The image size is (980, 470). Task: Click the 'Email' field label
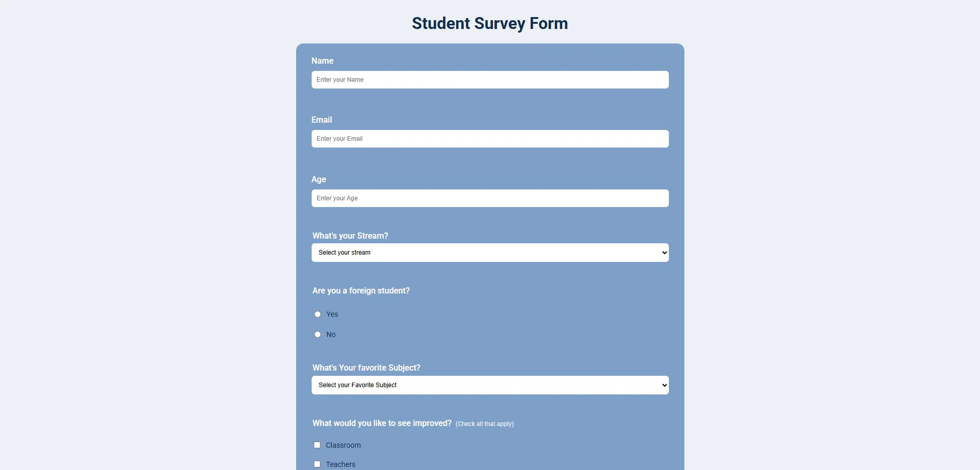321,120
